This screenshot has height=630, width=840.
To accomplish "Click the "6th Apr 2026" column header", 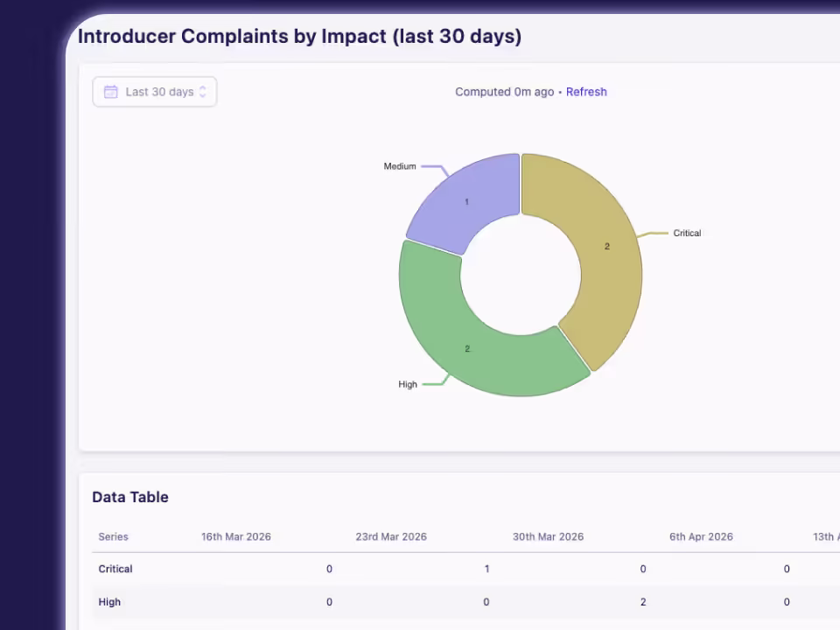I will 701,536.
